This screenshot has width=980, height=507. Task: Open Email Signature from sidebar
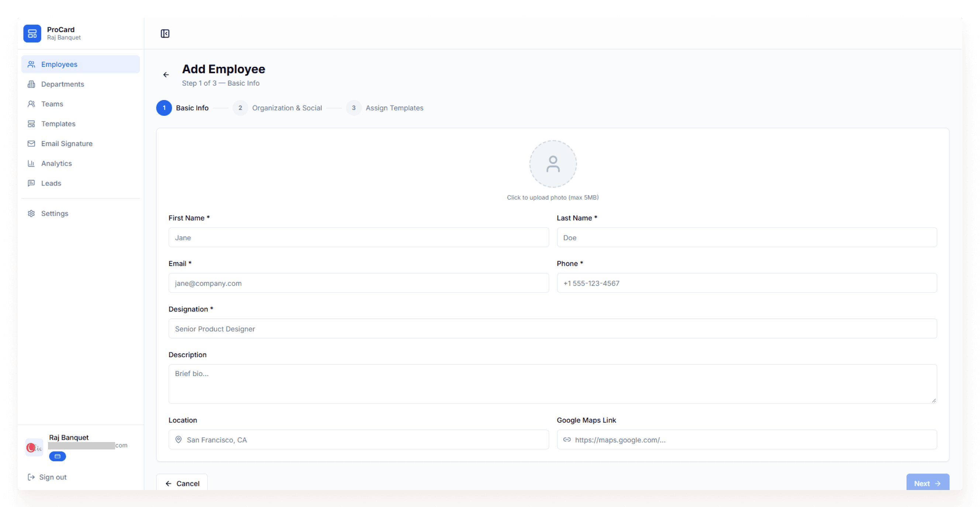click(x=80, y=144)
